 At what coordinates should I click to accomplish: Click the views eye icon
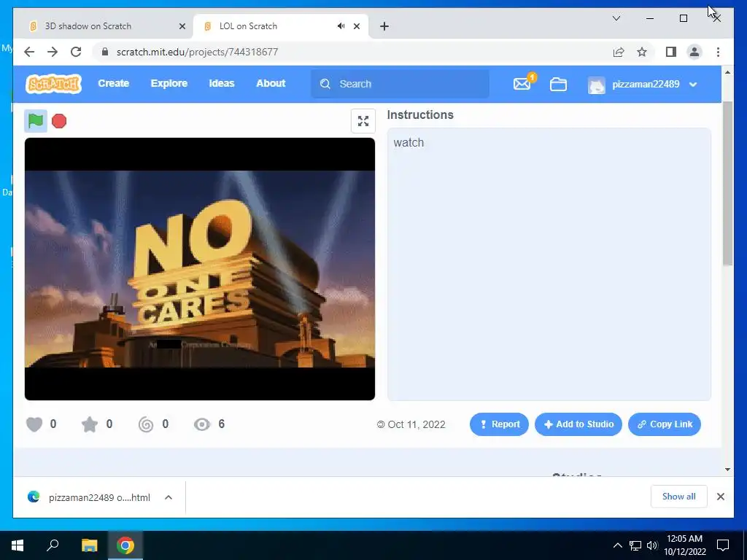pos(202,424)
